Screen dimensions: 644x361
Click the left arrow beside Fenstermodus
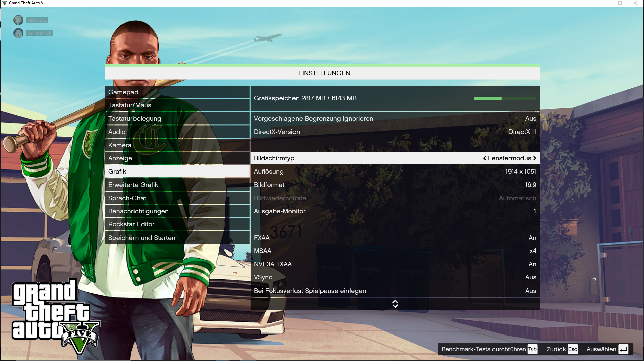(484, 158)
